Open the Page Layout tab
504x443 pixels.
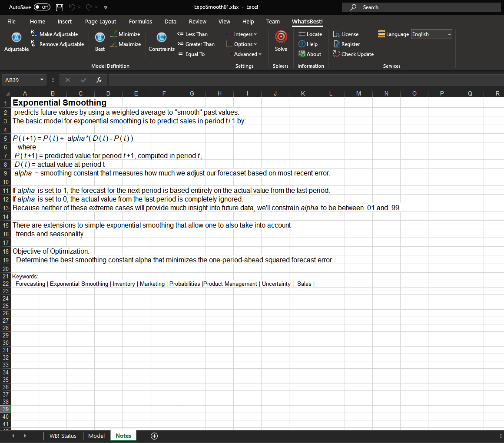pos(101,22)
